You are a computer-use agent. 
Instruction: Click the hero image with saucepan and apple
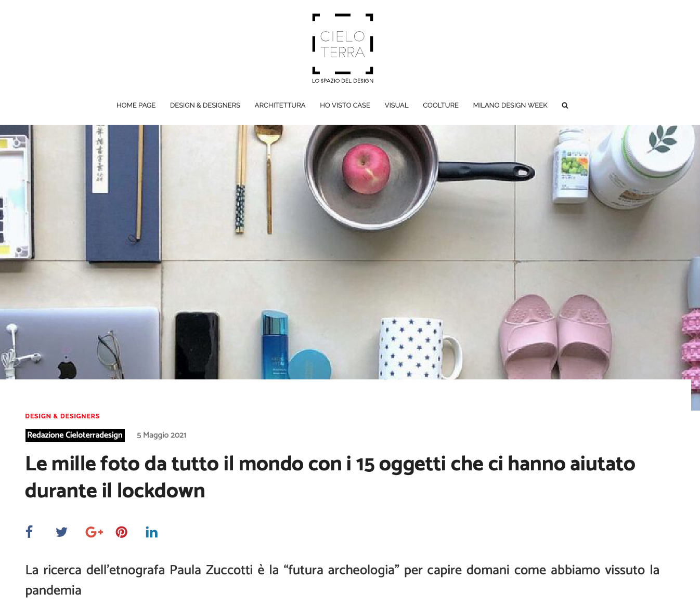[x=350, y=252]
